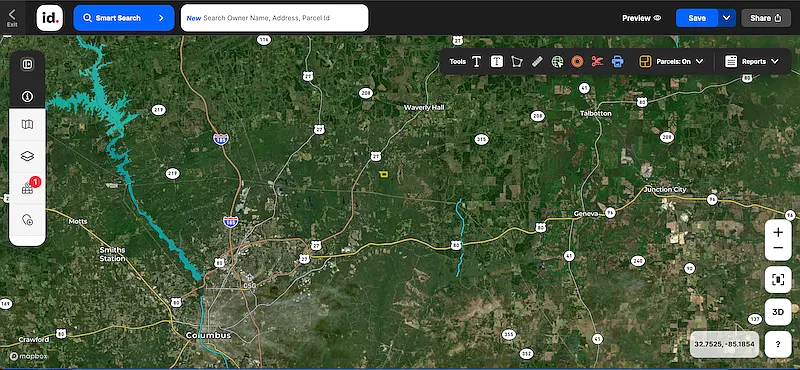The height and width of the screenshot is (370, 800).
Task: Click the coordinates readout 32.7525, -85.1854
Action: click(x=725, y=344)
